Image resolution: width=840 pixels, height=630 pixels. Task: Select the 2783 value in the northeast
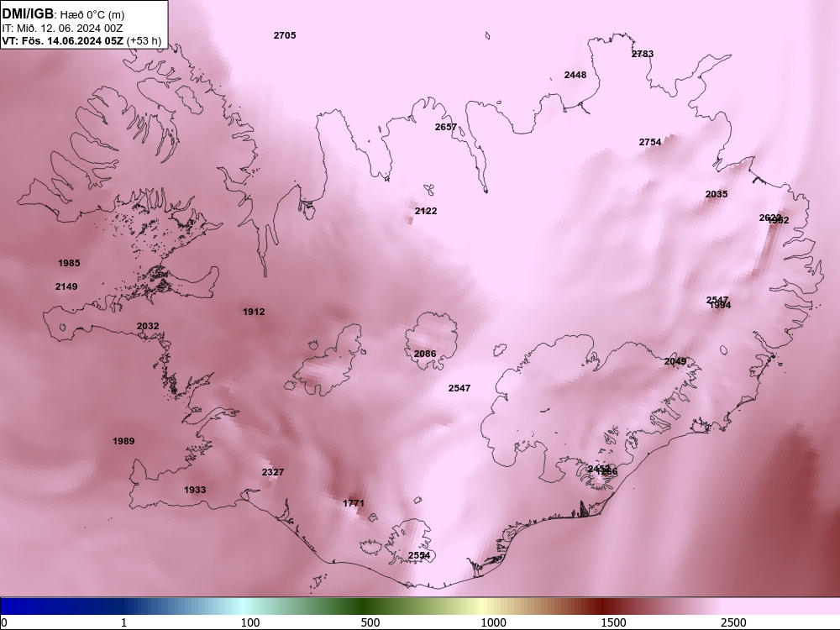click(x=643, y=54)
